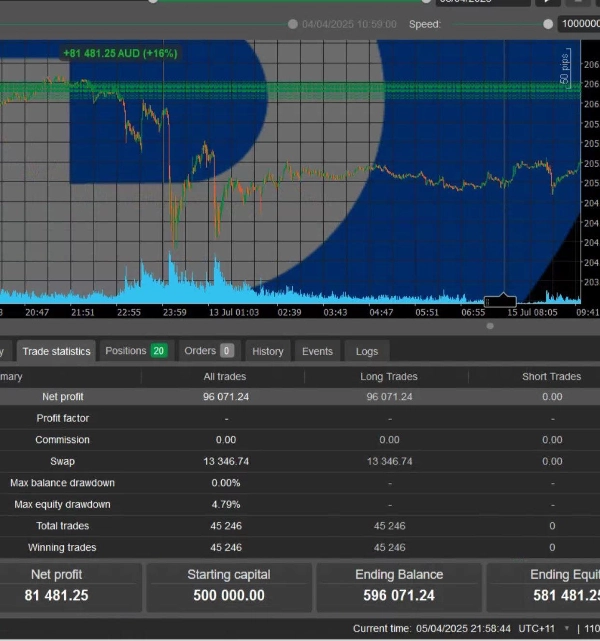Viewport: 600px width, 641px height.
Task: Click the backtest timeline slider handle
Action: (292, 24)
